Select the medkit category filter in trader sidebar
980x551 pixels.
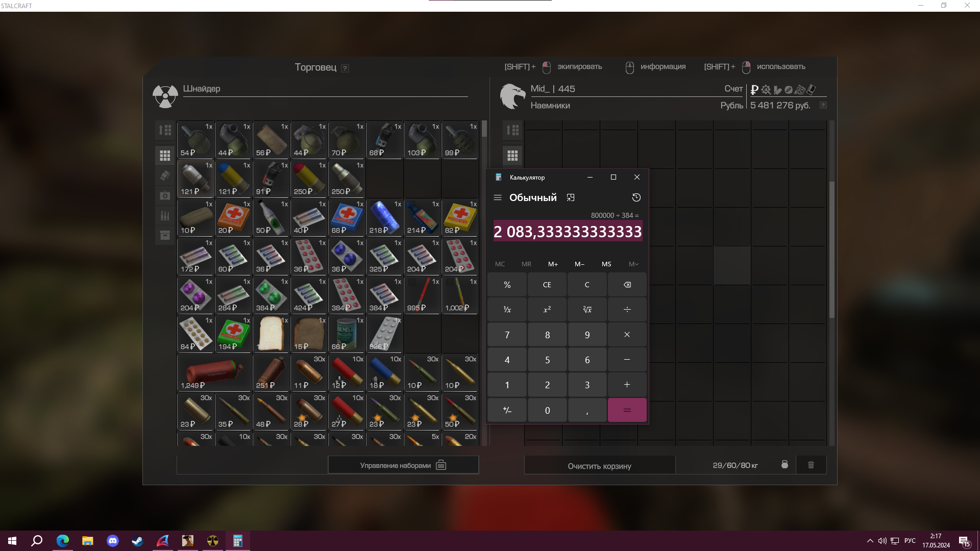165,195
